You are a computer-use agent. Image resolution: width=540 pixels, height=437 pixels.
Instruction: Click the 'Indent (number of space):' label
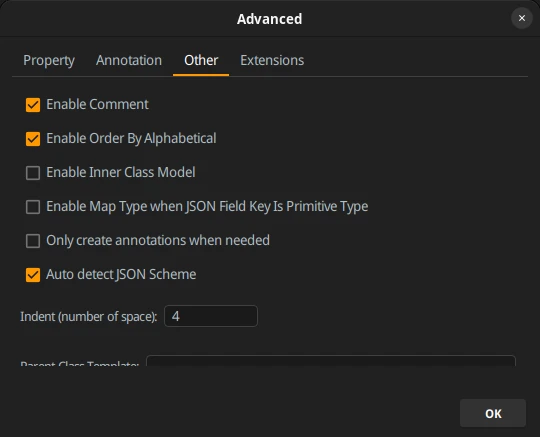coord(89,316)
